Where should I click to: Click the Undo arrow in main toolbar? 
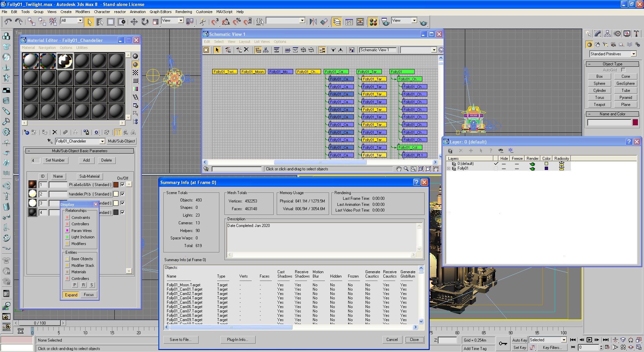tap(8, 22)
